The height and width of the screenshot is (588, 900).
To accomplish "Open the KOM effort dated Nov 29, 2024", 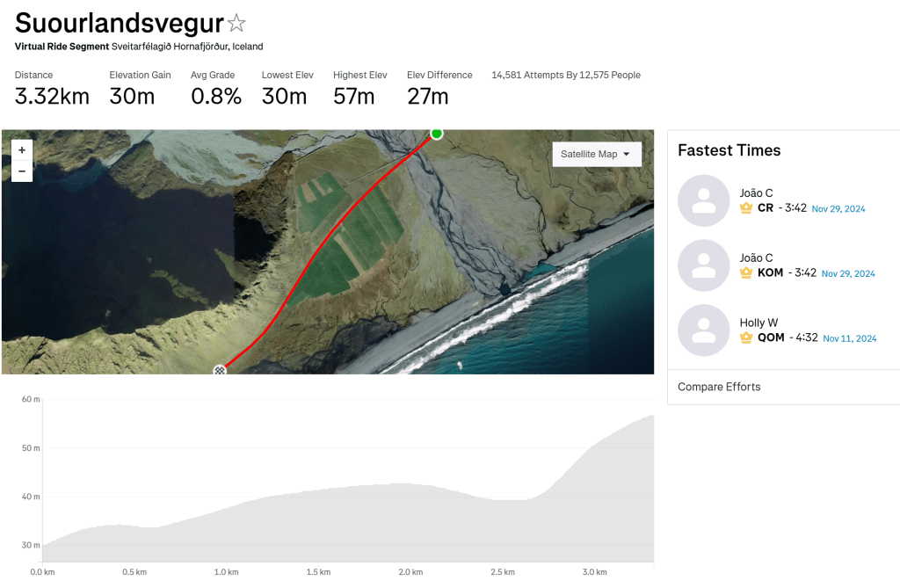I will [x=848, y=273].
